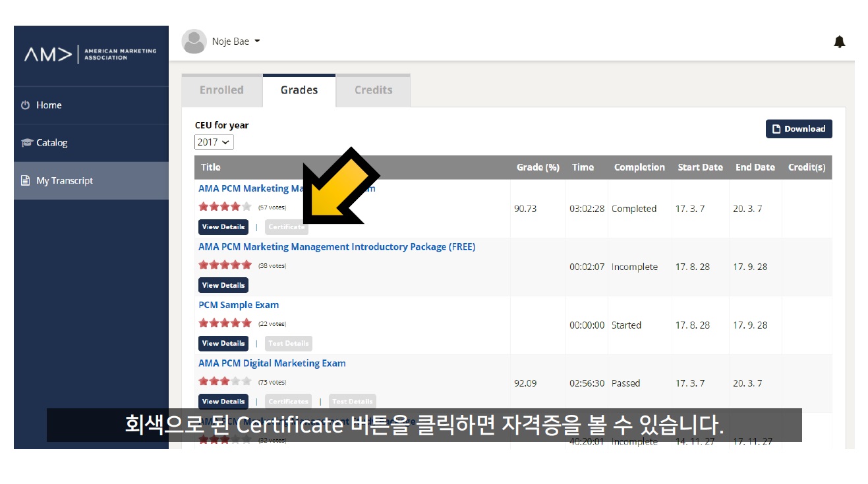Viewport: 868px width, 484px height.
Task: Click the Completed completion status
Action: (x=634, y=209)
